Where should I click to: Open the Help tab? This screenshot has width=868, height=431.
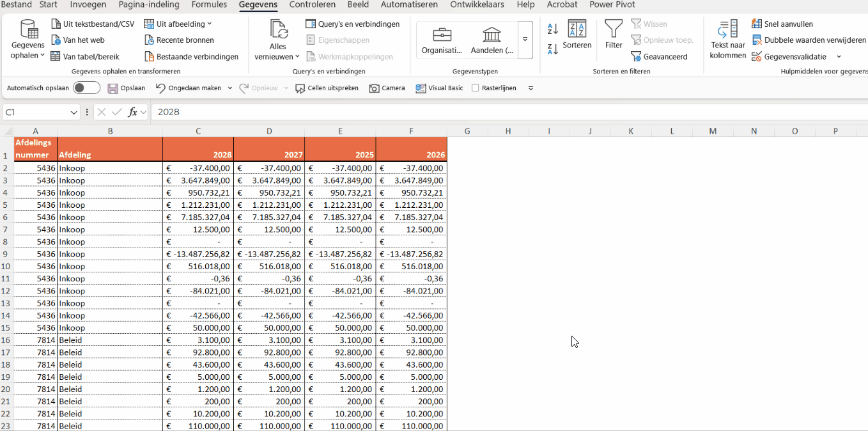coord(525,5)
